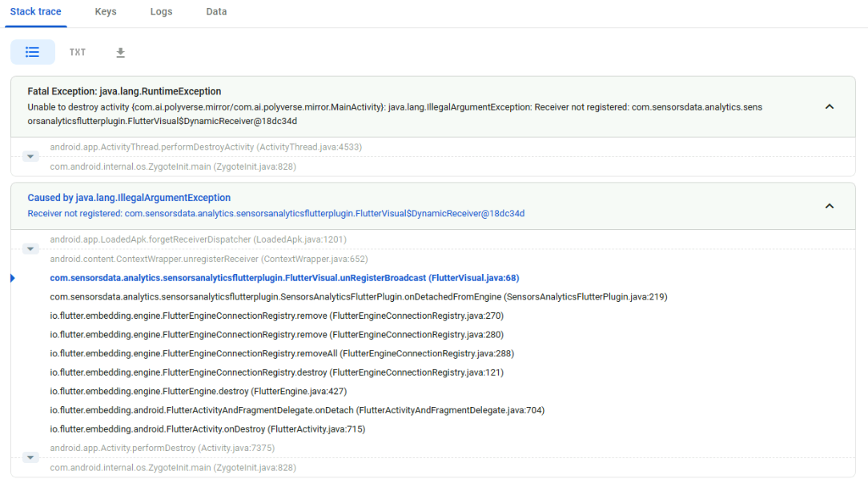Viewport: 868px width, 491px height.
Task: Expand hidden frames below Activity.performDestroy
Action: click(30, 457)
